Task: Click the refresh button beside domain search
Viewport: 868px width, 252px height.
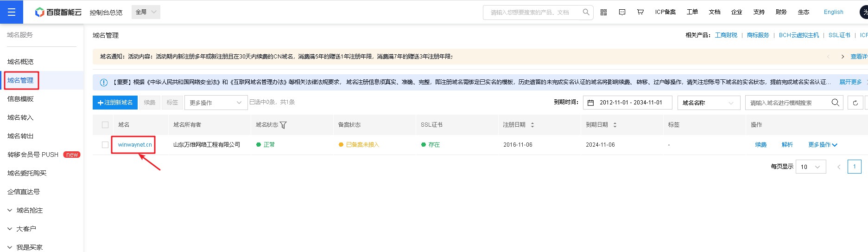Action: coord(855,103)
